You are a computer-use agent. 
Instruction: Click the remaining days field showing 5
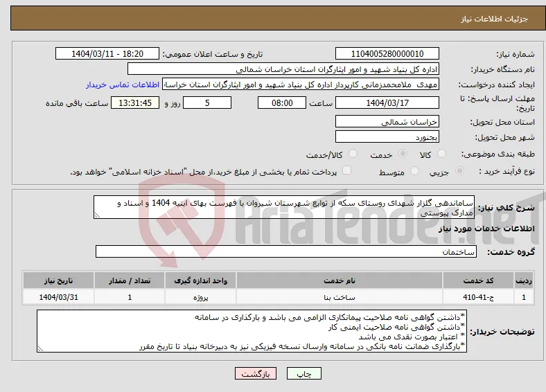(207, 103)
